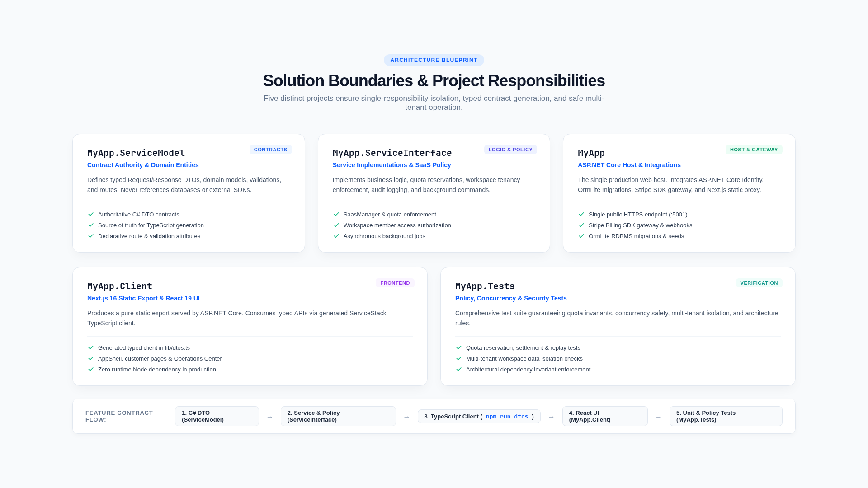Click 'Zero runtime Node dependency in production' text
The width and height of the screenshot is (868, 488).
point(157,369)
